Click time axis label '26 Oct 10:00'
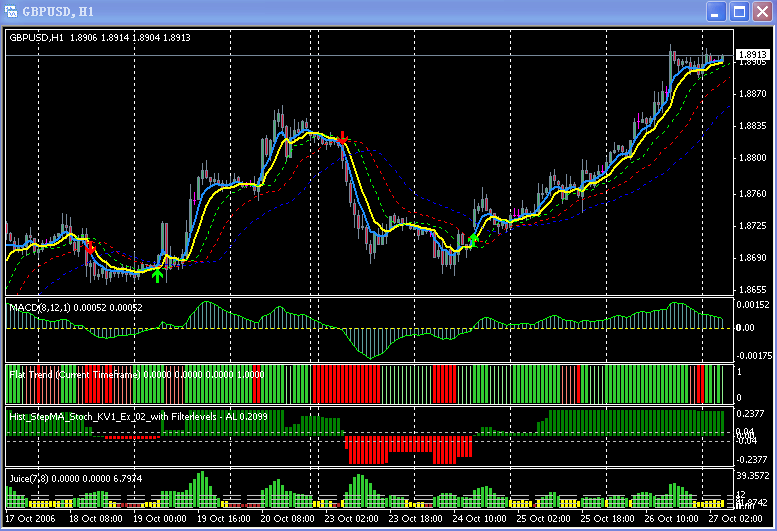This screenshot has width=777, height=531. click(671, 519)
